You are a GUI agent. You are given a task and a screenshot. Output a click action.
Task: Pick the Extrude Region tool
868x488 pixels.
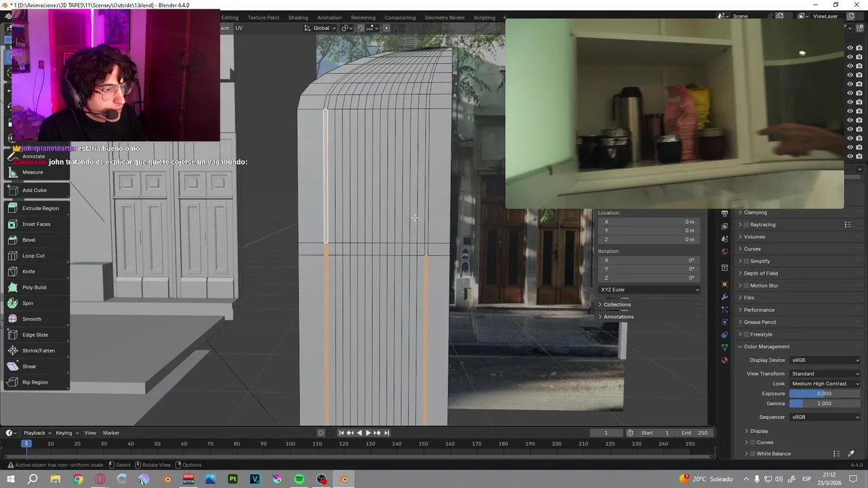tap(35, 208)
